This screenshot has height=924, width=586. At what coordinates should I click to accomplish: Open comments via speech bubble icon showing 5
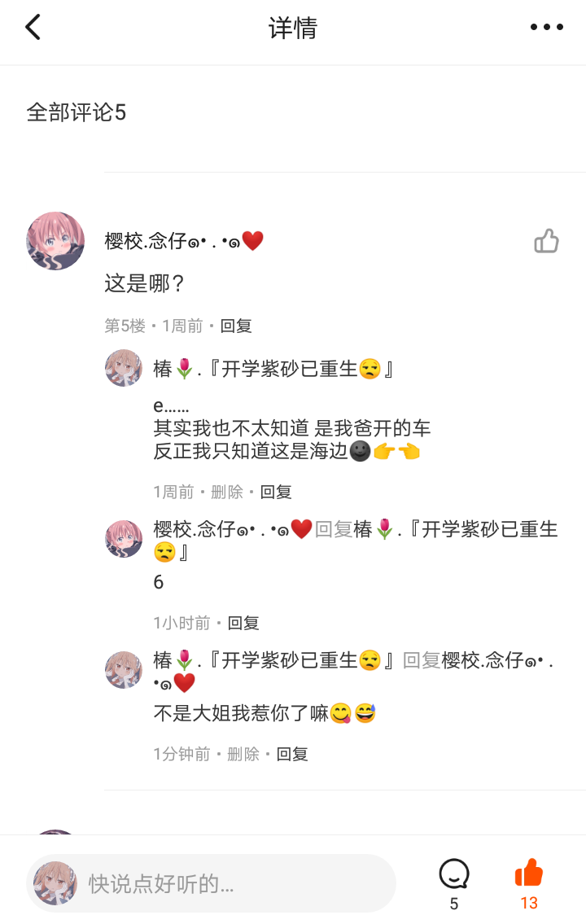pos(454,874)
